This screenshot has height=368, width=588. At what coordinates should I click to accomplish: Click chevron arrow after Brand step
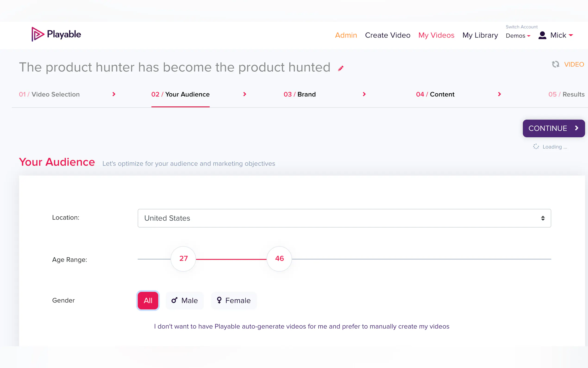point(364,94)
